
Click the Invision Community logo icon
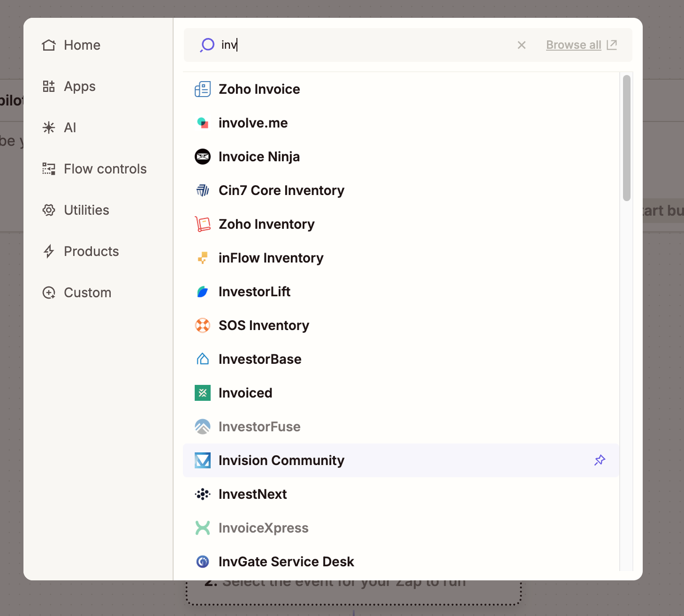[x=203, y=460]
